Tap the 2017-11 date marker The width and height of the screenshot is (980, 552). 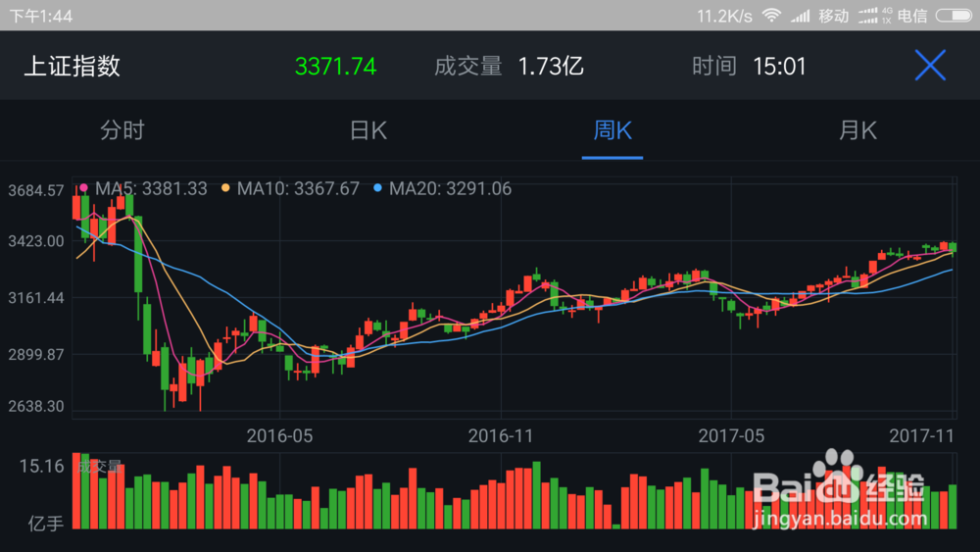922,435
